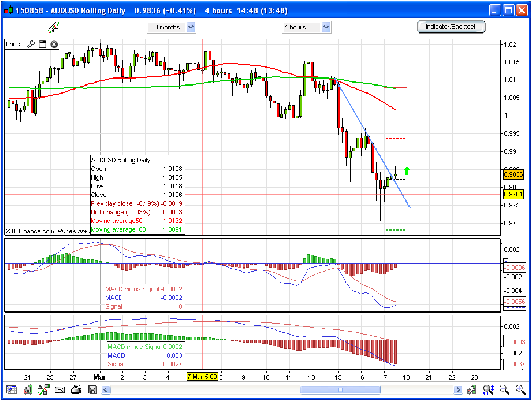532x401 pixels.
Task: Click the IT-Finance.com copyright text
Action: [29, 231]
